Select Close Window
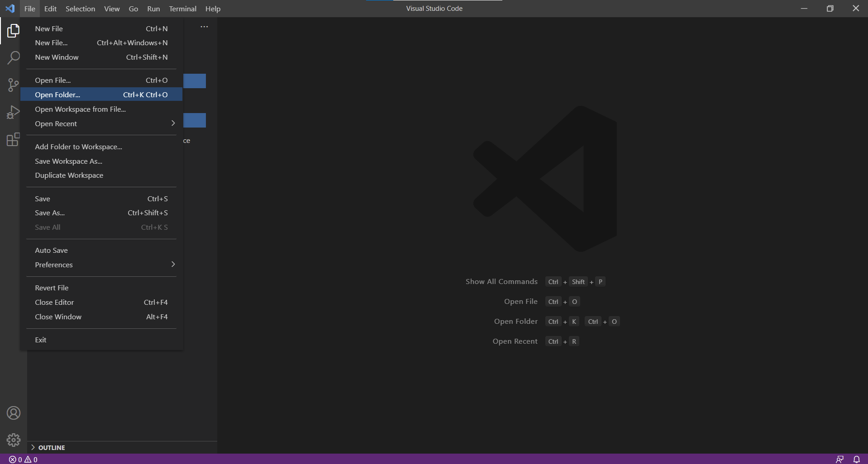The height and width of the screenshot is (464, 868). click(x=101, y=317)
